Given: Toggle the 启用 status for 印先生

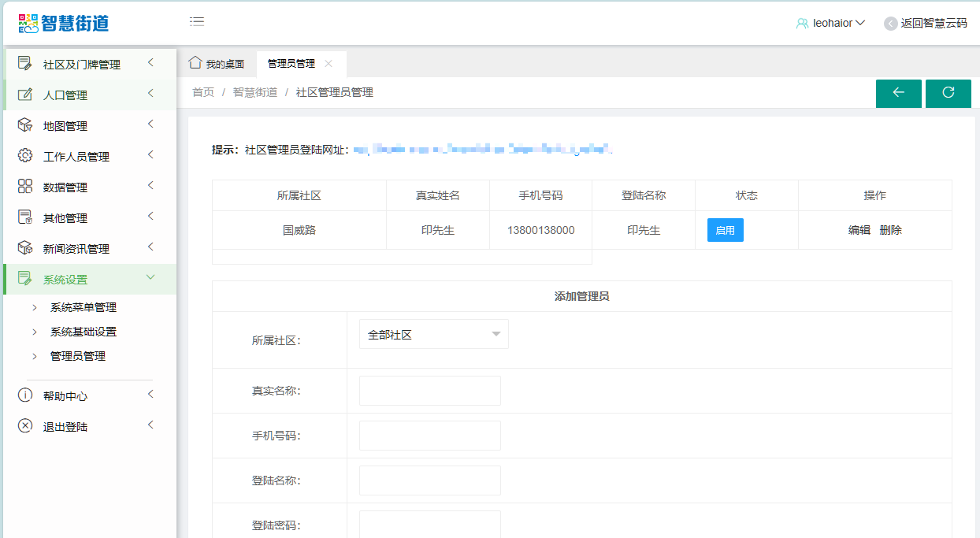Looking at the screenshot, I should pos(725,230).
